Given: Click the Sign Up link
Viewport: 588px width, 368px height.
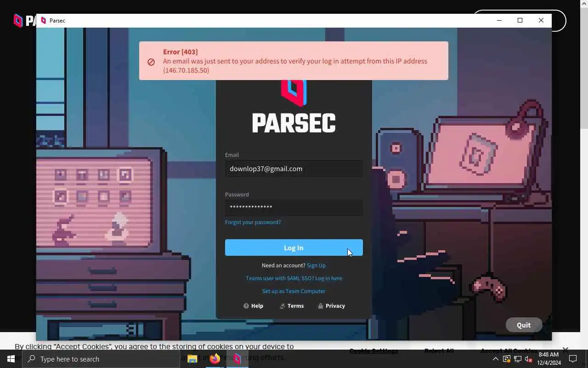Looking at the screenshot, I should click(x=316, y=265).
